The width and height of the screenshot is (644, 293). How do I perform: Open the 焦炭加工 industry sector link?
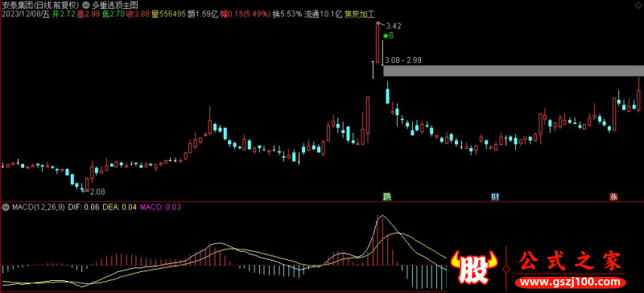click(360, 14)
